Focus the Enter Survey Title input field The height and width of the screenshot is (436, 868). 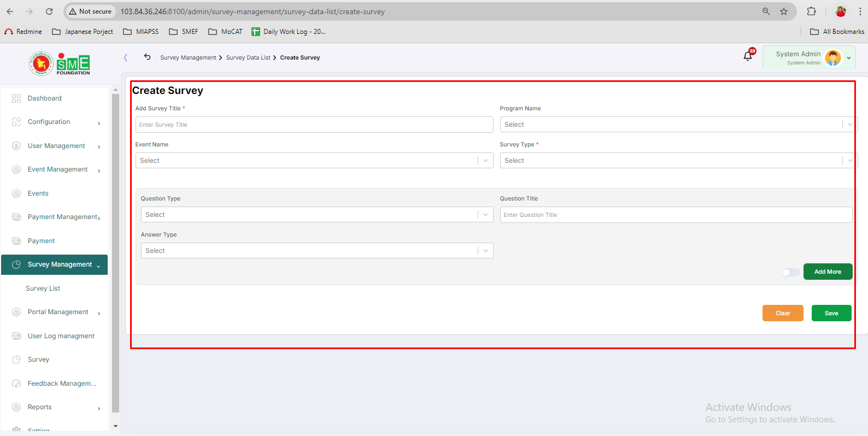314,125
